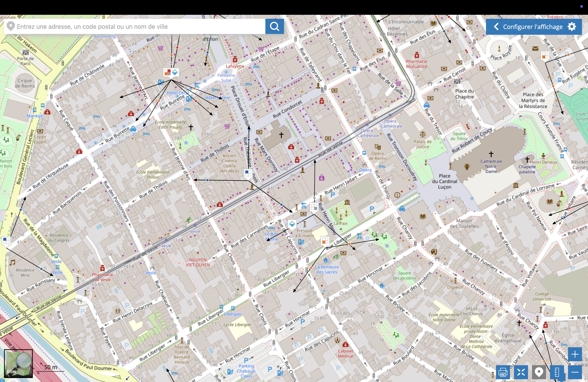This screenshot has width=588, height=382.
Task: Open the Configurer l'affichage panel
Action: tap(533, 27)
